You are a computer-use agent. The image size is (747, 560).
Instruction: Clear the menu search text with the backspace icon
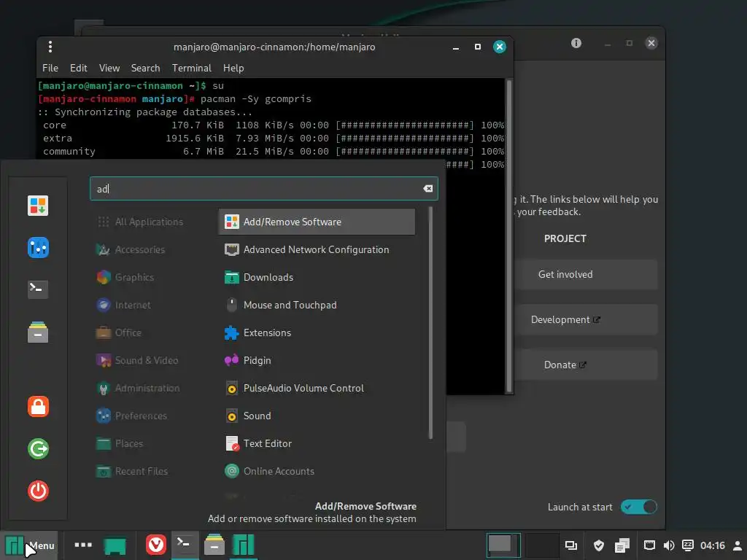pyautogui.click(x=427, y=189)
